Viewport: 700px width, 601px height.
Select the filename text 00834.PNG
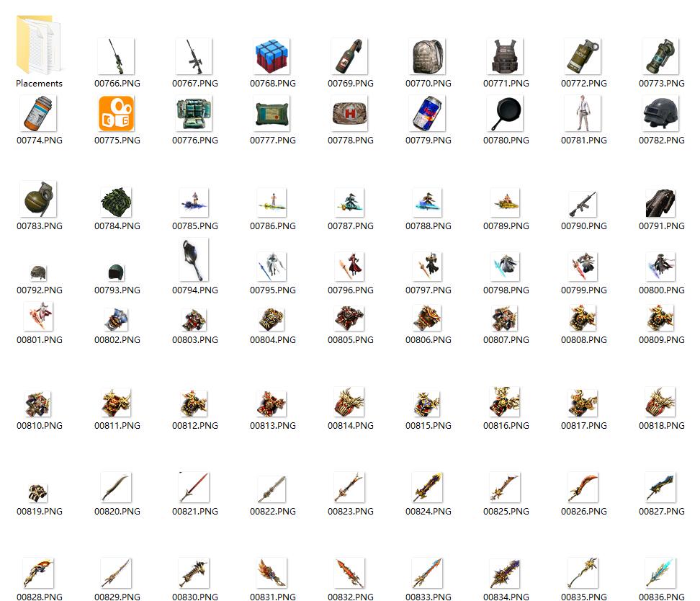click(x=506, y=597)
